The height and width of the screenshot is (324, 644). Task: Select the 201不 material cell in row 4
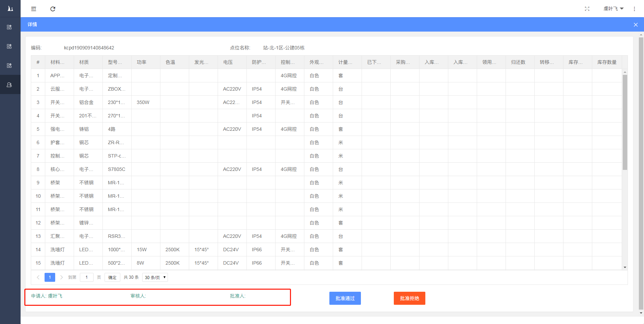87,116
